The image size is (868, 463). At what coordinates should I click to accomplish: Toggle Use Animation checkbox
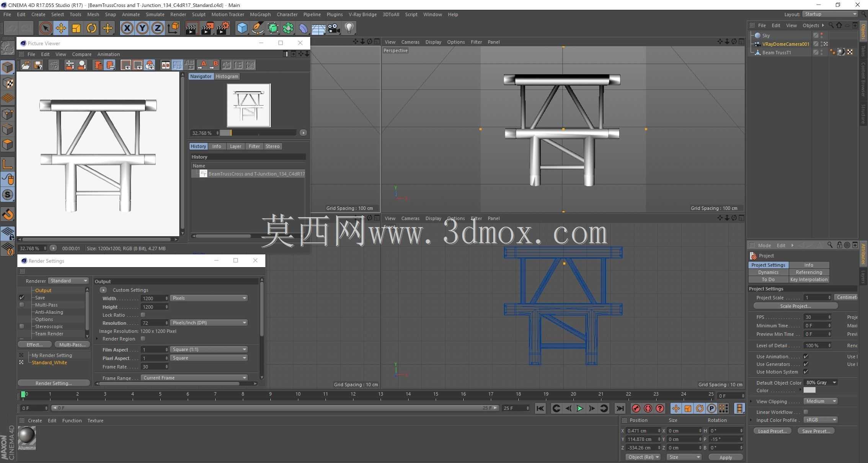click(x=806, y=356)
